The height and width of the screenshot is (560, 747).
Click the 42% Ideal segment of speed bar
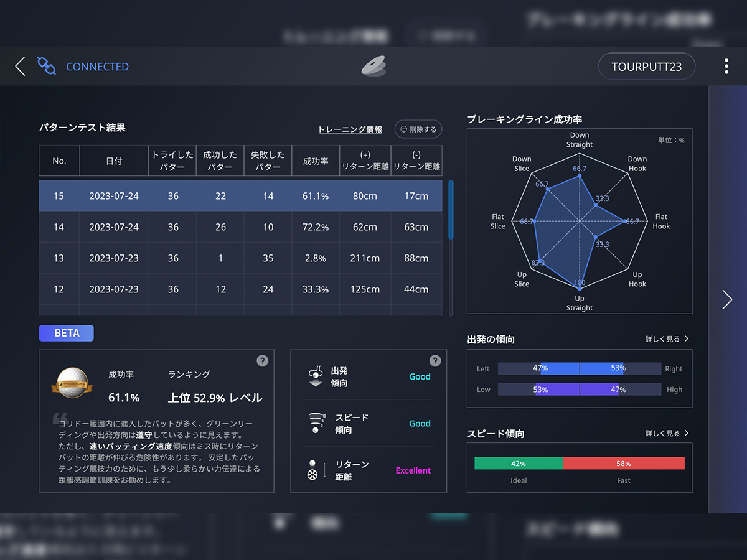point(518,463)
